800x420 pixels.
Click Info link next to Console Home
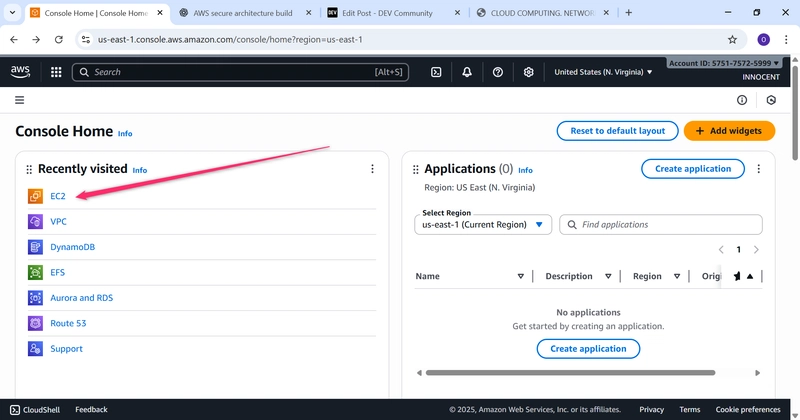[x=125, y=134]
